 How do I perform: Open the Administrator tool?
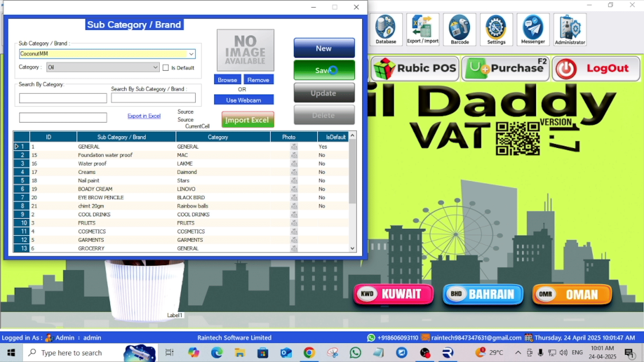tap(570, 29)
